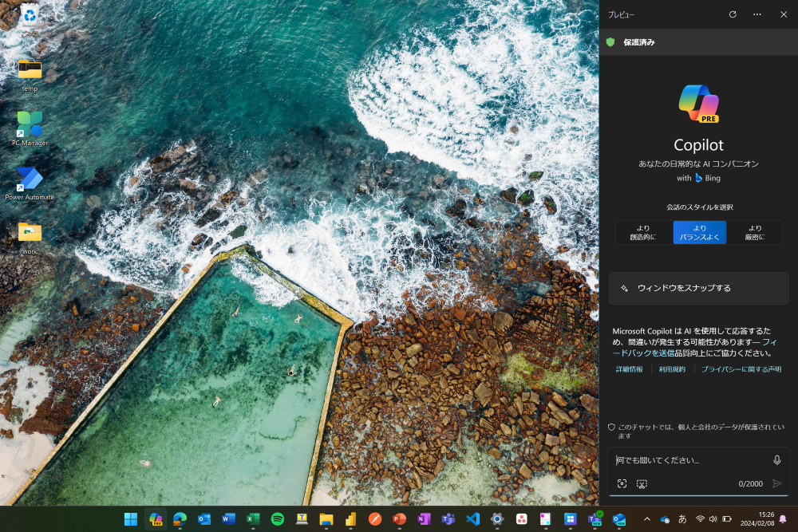
Task: Open Spotify from the taskbar
Action: click(x=278, y=519)
